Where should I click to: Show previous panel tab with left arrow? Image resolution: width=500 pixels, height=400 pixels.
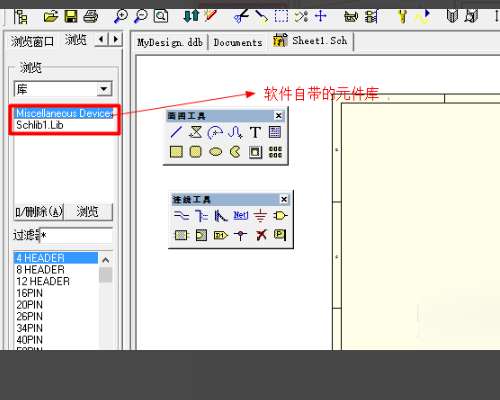[101, 40]
